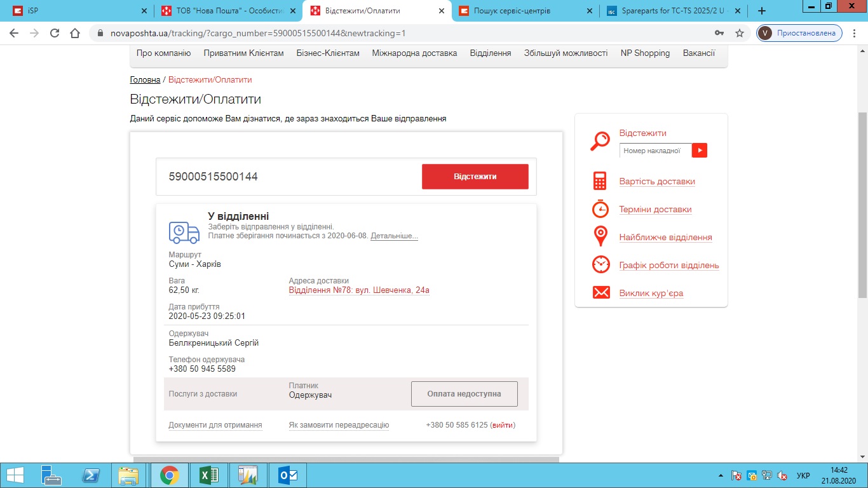
Task: Open Терміни доставки sidebar link
Action: click(x=655, y=210)
